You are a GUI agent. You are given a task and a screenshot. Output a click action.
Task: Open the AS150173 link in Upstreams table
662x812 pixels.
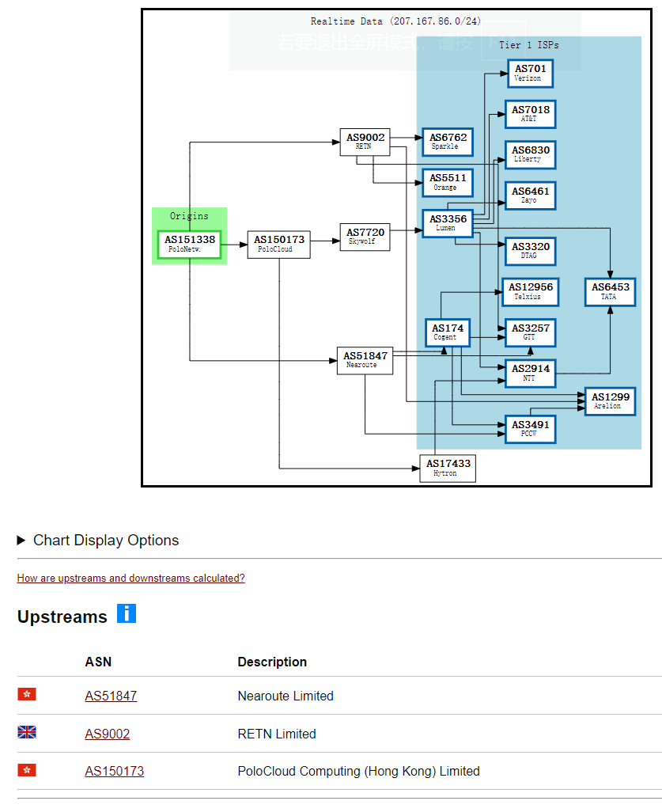tap(115, 771)
